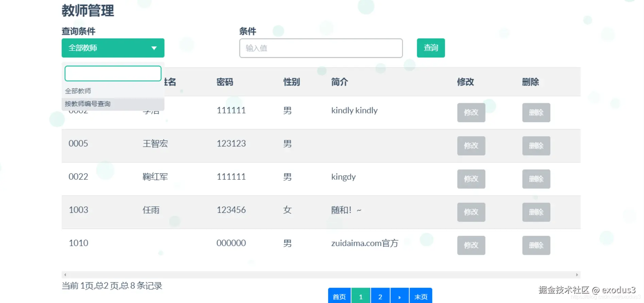Delete teacher 0022 鞠红军
The image size is (644, 303).
536,179
